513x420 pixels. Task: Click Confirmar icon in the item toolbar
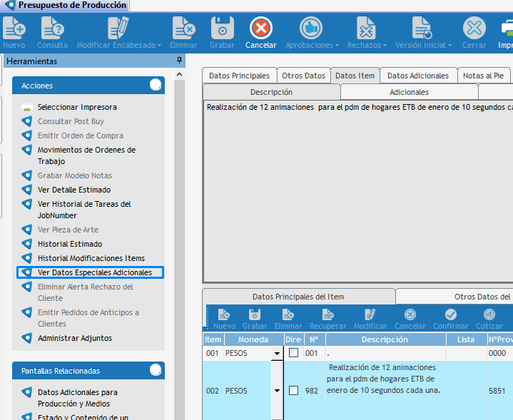tap(450, 314)
